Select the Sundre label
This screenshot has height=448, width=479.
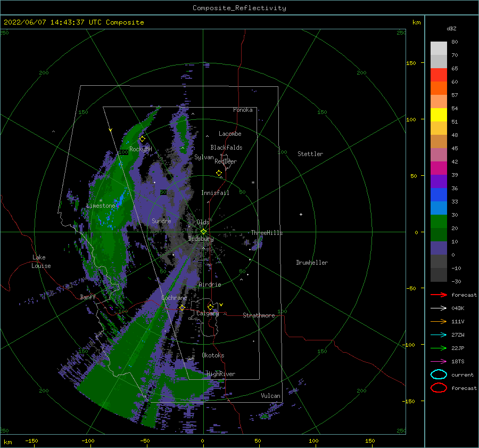(x=161, y=221)
